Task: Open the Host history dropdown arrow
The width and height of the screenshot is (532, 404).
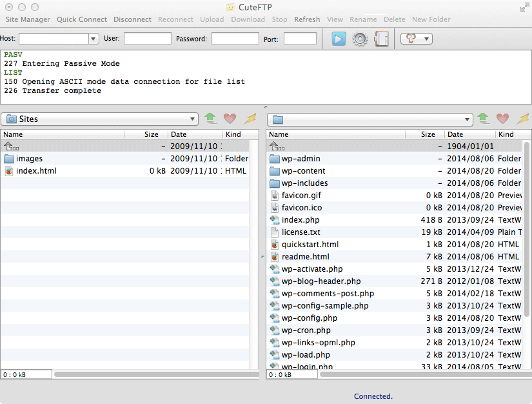Action: tap(93, 39)
